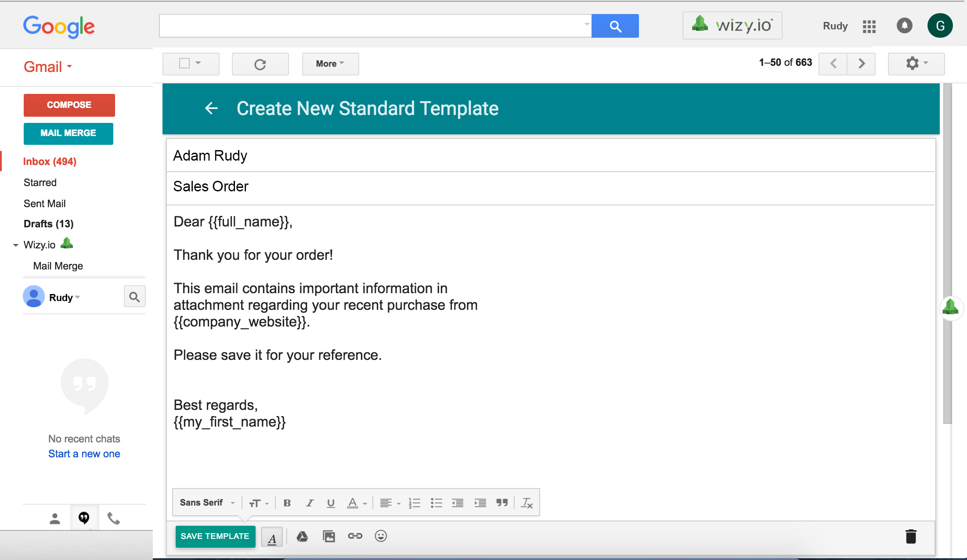967x560 pixels.
Task: Click the SAVE TEMPLATE button
Action: click(214, 535)
